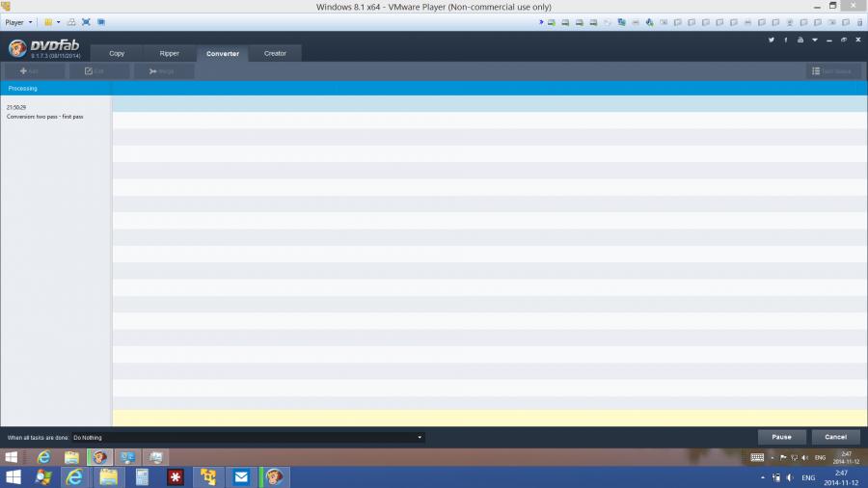
Task: Click the Processing header label
Action: tap(23, 89)
